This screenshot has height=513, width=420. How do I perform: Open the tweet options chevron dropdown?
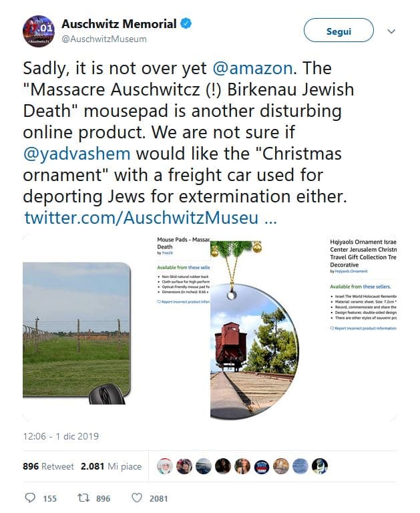pos(391,31)
